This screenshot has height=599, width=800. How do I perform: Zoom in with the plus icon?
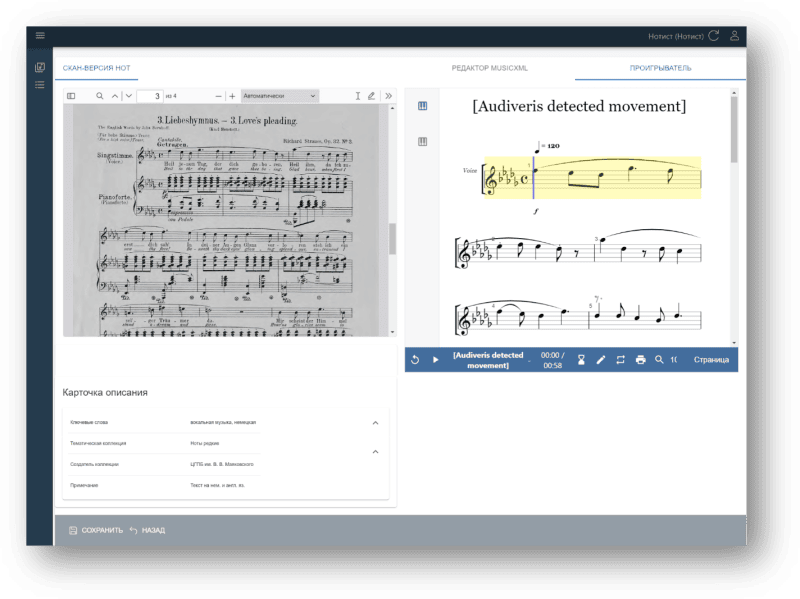click(232, 96)
